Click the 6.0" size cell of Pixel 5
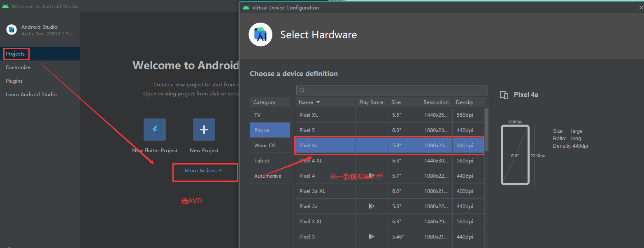Screen dimensions: 644x248 pyautogui.click(x=404, y=130)
